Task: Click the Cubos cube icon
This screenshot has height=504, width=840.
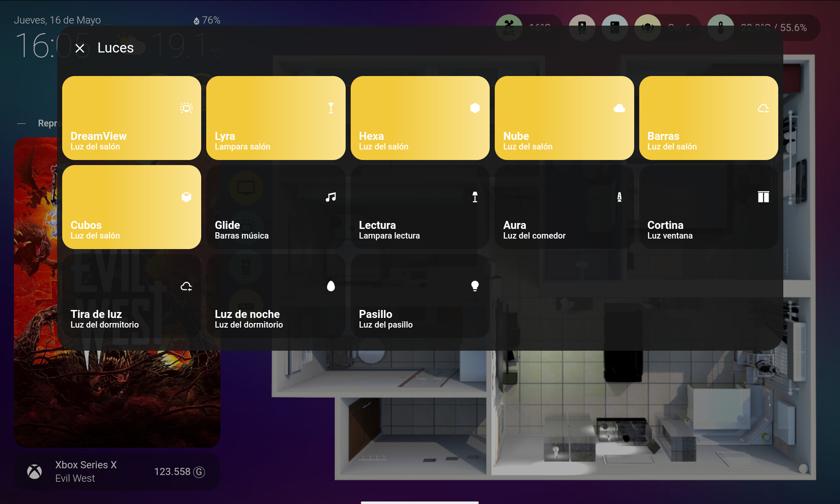Action: point(186,197)
